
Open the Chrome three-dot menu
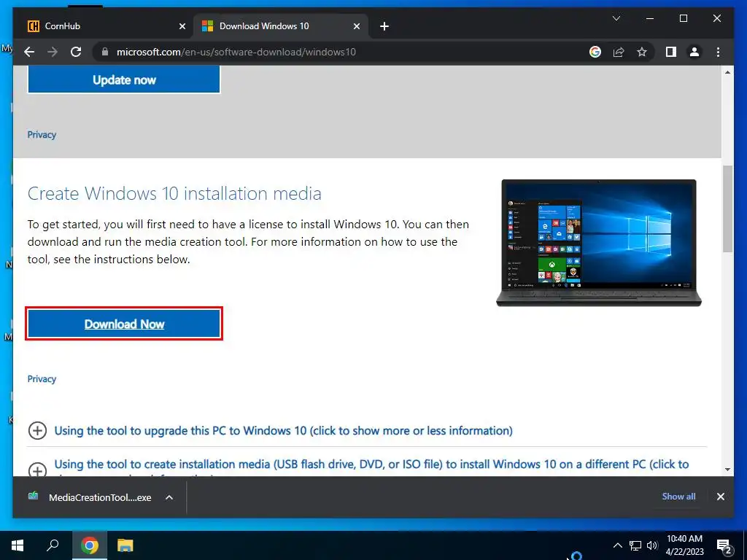(718, 52)
